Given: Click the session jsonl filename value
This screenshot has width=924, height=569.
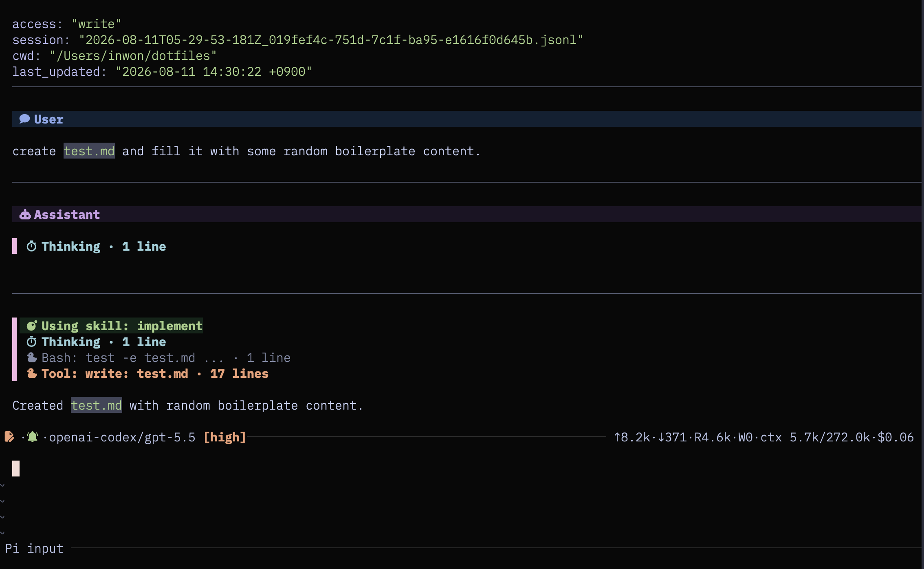Looking at the screenshot, I should point(331,40).
